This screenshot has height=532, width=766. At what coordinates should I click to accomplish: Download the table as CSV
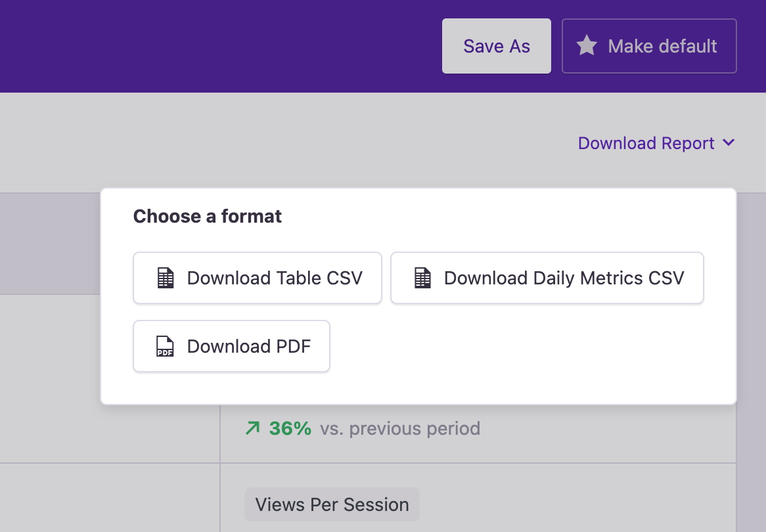point(257,277)
